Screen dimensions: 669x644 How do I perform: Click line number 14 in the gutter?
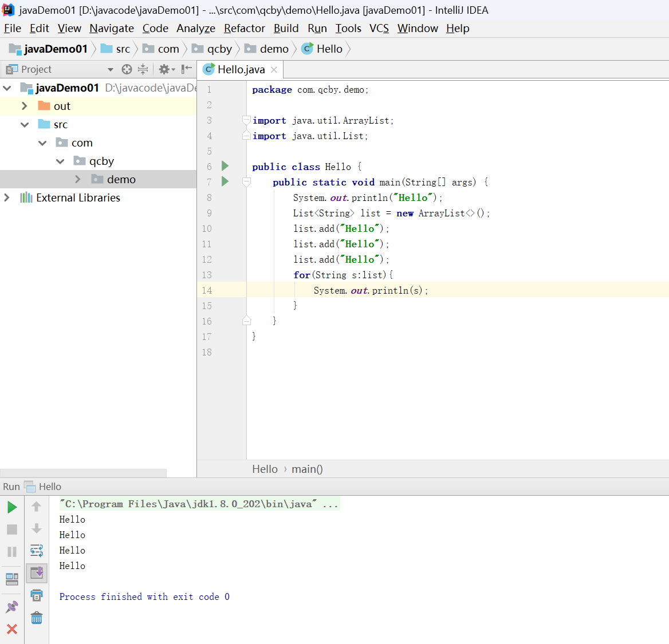coord(207,290)
